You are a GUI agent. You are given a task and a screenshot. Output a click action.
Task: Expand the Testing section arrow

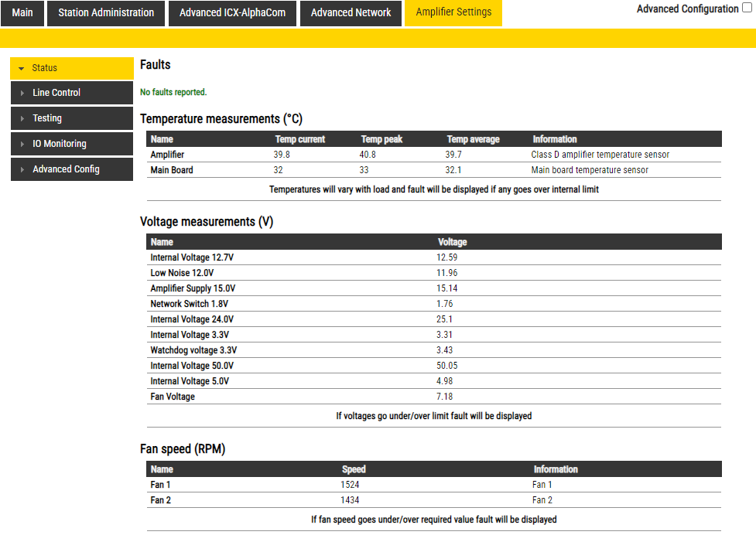point(22,119)
